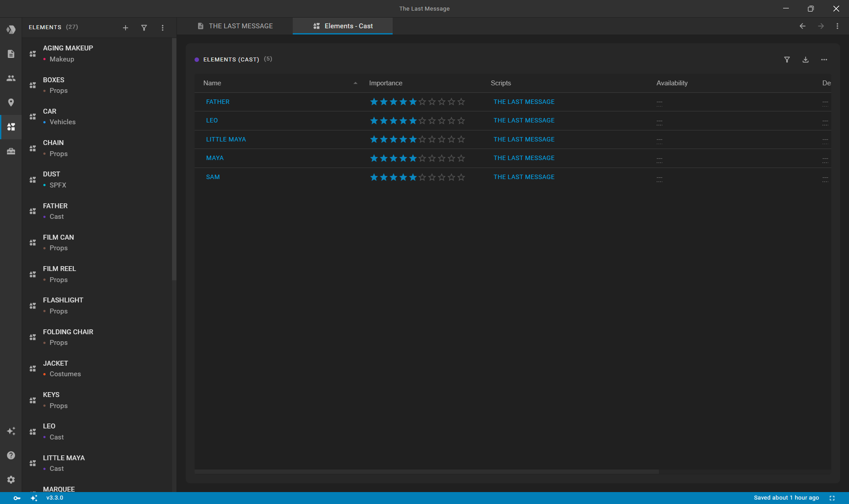This screenshot has width=849, height=504.
Task: Select FOLDING CHAIR element in sidebar
Action: click(x=97, y=337)
